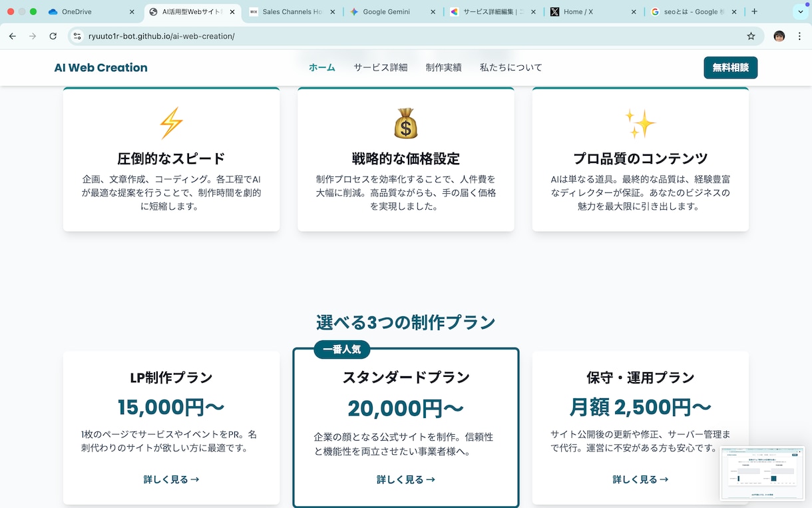Go back to the previous page
812x508 pixels.
(12, 36)
